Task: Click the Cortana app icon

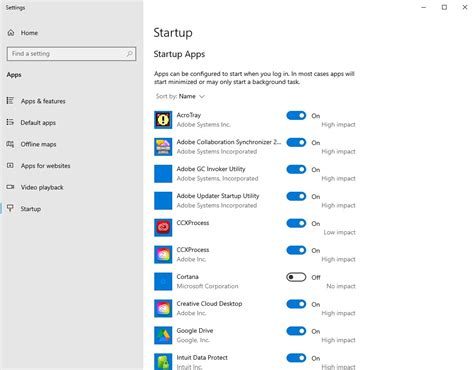Action: pyautogui.click(x=163, y=281)
